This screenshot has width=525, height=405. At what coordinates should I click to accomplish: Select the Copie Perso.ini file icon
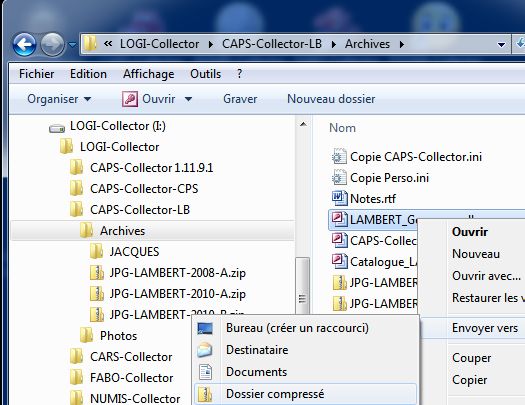pos(339,177)
